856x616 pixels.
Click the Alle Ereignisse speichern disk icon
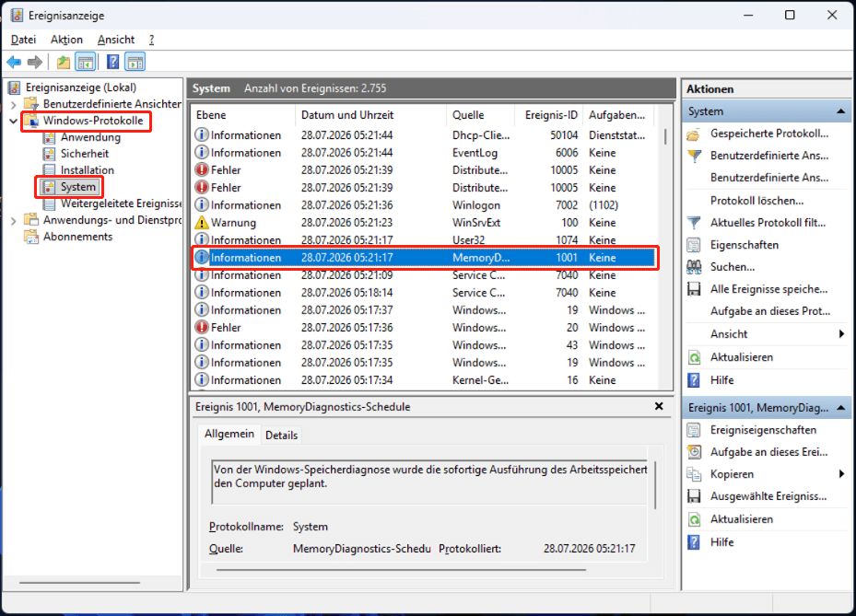coord(694,289)
